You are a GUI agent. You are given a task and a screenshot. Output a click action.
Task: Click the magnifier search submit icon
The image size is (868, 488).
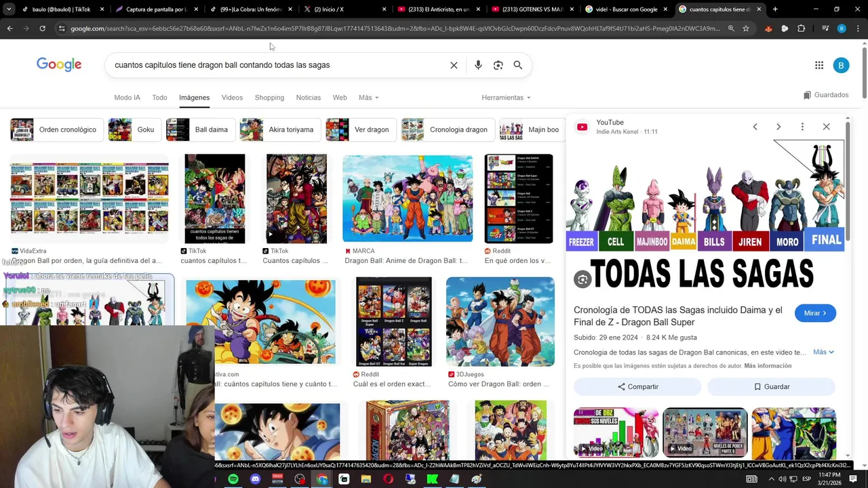point(518,65)
